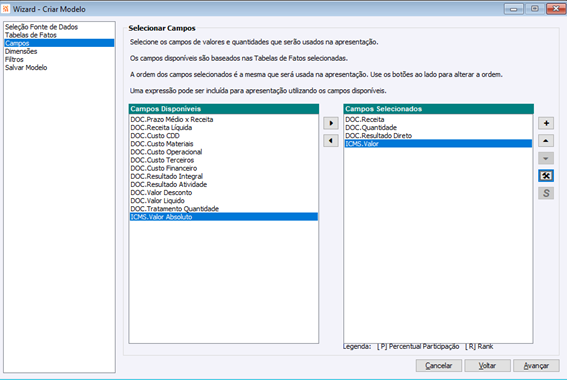Remove selected field with left arrow button
The height and width of the screenshot is (380, 567).
tap(331, 141)
